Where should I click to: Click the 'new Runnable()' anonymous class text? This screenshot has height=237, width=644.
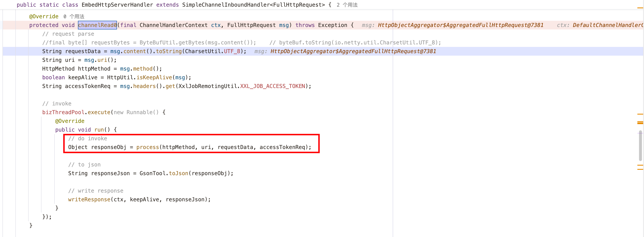point(136,112)
